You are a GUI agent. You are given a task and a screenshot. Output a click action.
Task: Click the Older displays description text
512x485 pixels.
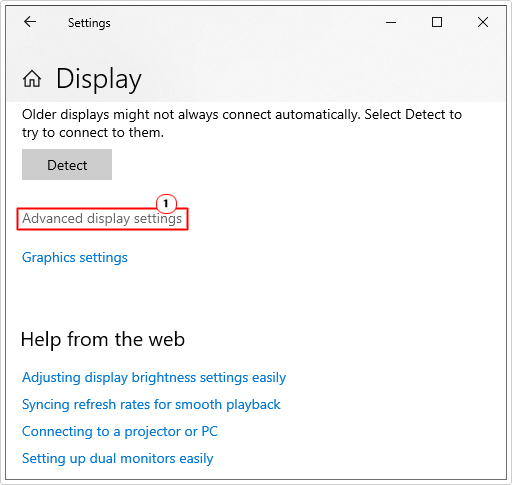click(242, 124)
